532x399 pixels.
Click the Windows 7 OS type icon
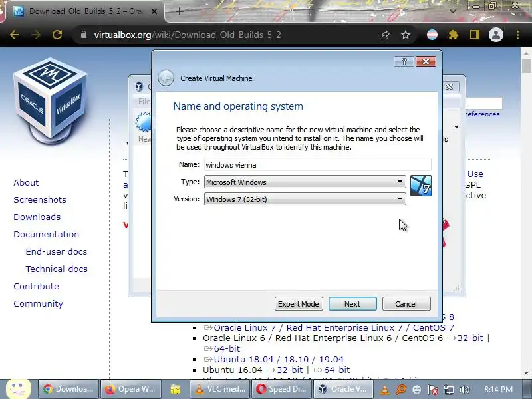[x=421, y=186]
